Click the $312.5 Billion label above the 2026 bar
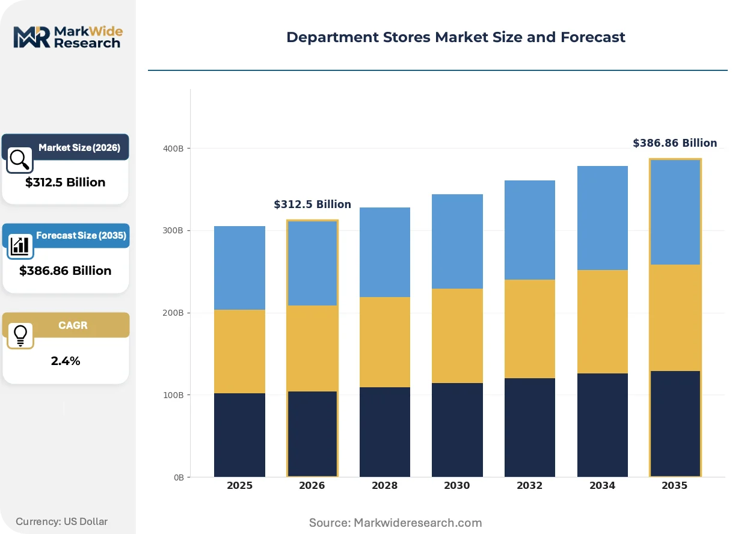 (312, 204)
